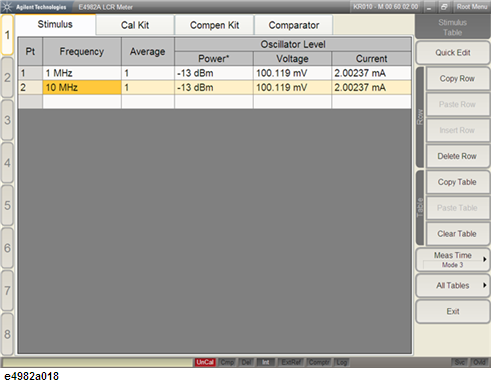Select table number 1 side tab
The width and height of the screenshot is (491, 382).
[x=7, y=35]
